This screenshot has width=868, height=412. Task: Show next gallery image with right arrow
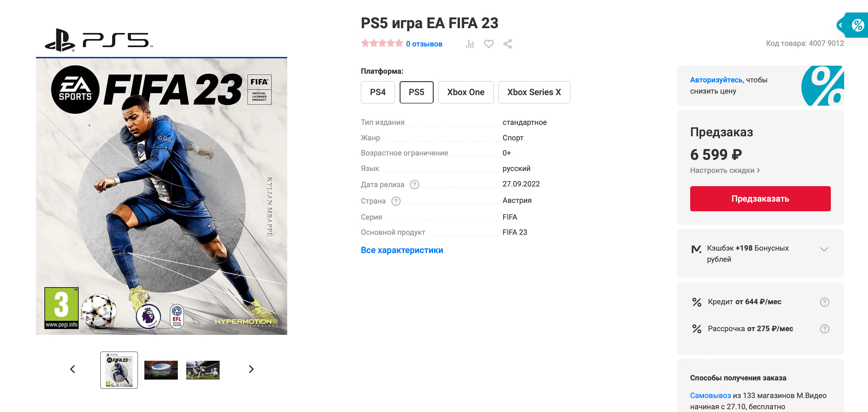click(x=251, y=369)
